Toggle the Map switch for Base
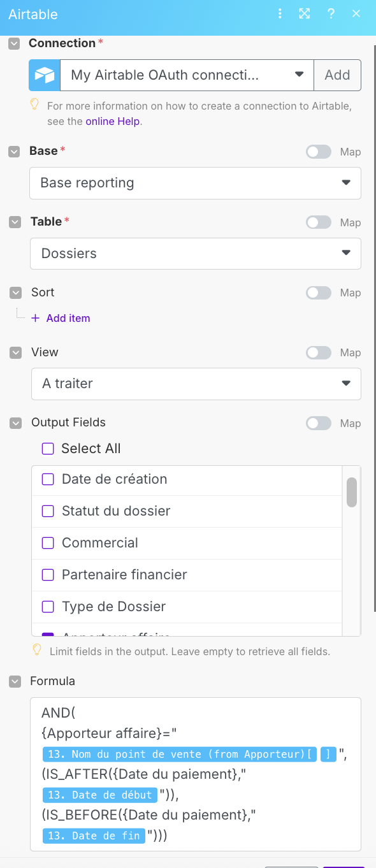This screenshot has width=376, height=868. point(319,152)
